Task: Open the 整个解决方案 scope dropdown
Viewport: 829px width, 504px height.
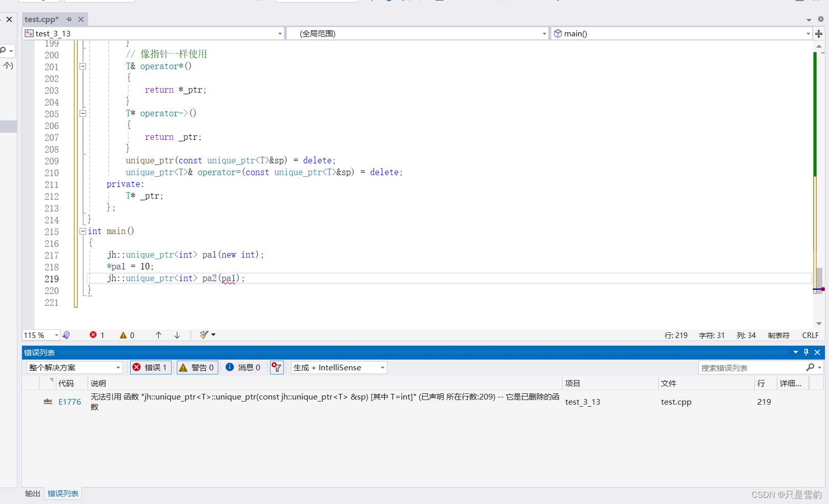Action: [x=74, y=368]
